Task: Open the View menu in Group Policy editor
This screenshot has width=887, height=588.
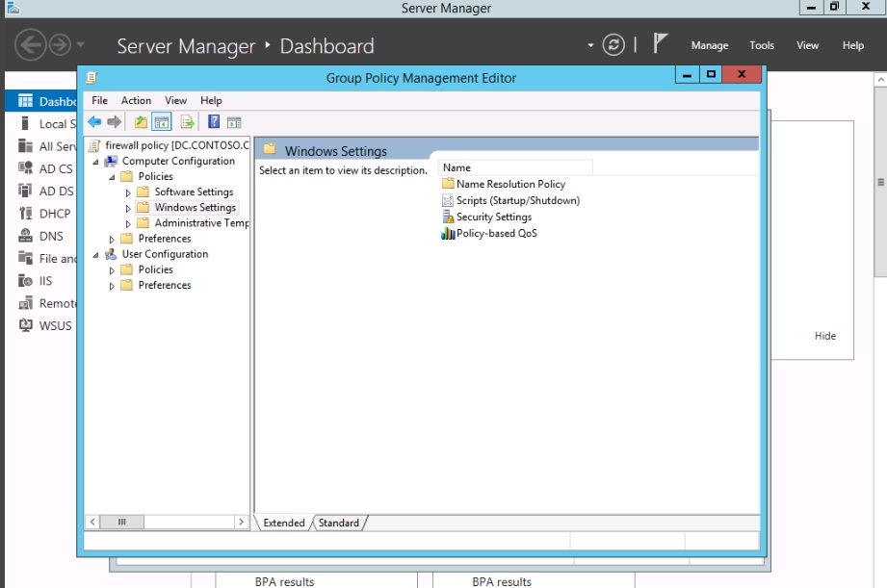Action: [x=176, y=100]
